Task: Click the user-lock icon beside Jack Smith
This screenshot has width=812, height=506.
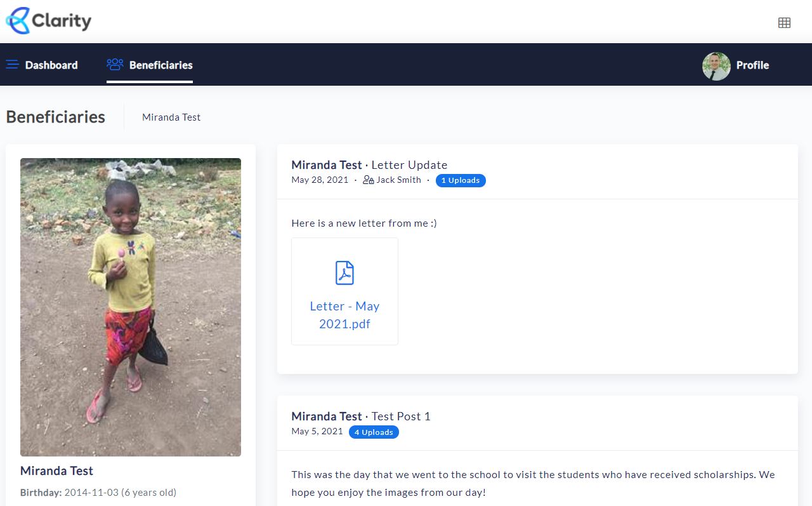Action: [x=368, y=180]
